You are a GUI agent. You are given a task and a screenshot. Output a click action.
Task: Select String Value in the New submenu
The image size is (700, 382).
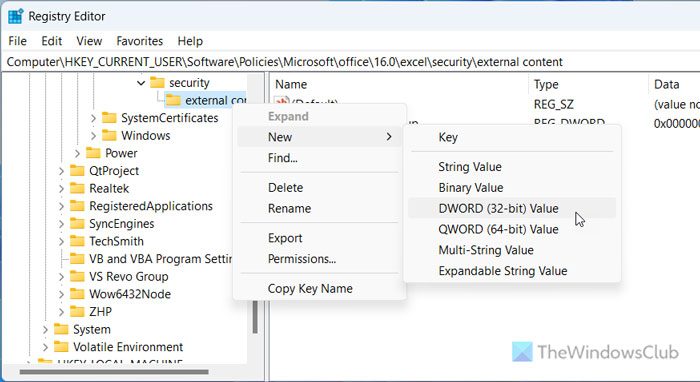coord(512,167)
